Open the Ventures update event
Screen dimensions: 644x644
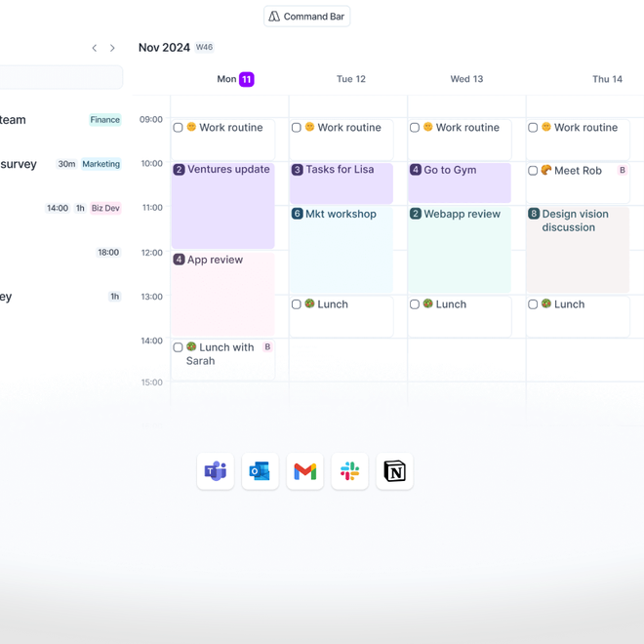point(223,206)
